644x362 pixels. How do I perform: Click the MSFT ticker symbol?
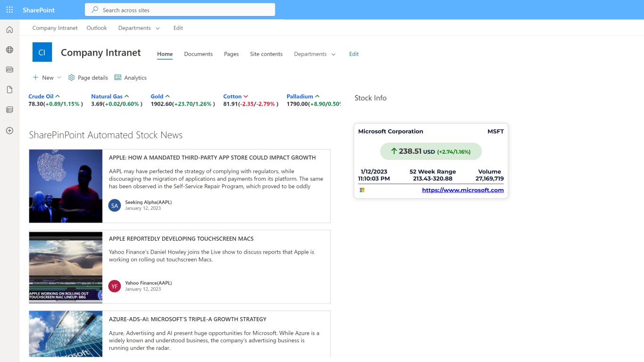(x=495, y=132)
